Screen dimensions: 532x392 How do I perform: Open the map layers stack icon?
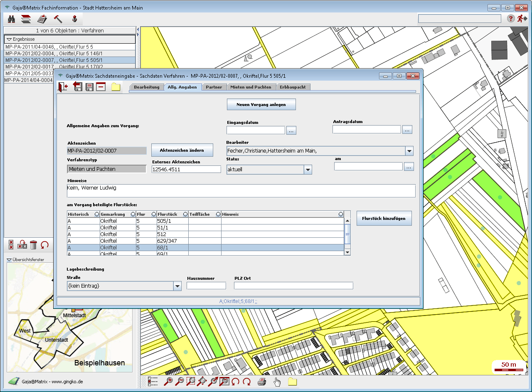click(x=26, y=19)
